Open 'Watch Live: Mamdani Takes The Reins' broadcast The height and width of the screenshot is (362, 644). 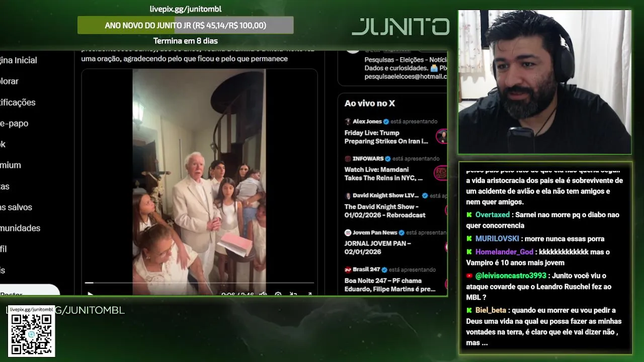[x=383, y=174]
